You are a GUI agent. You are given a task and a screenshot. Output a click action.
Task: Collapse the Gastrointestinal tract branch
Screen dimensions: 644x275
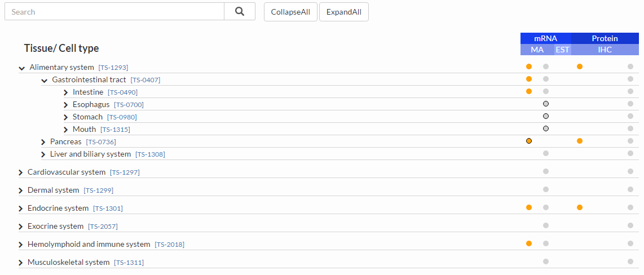[x=45, y=81]
